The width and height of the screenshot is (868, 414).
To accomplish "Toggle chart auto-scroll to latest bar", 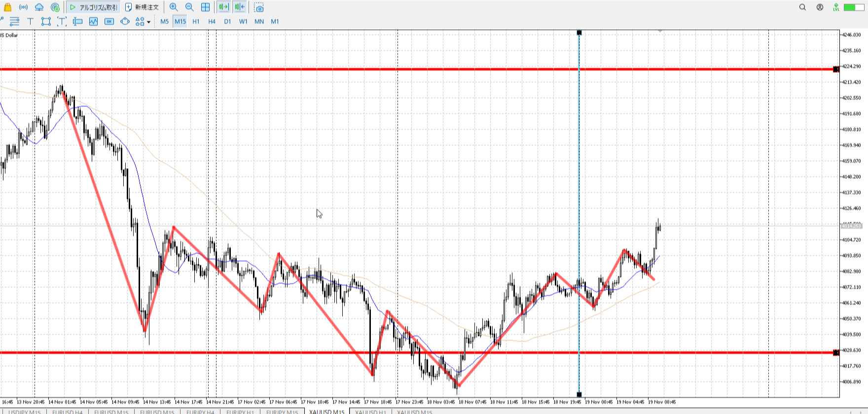I will coord(223,7).
